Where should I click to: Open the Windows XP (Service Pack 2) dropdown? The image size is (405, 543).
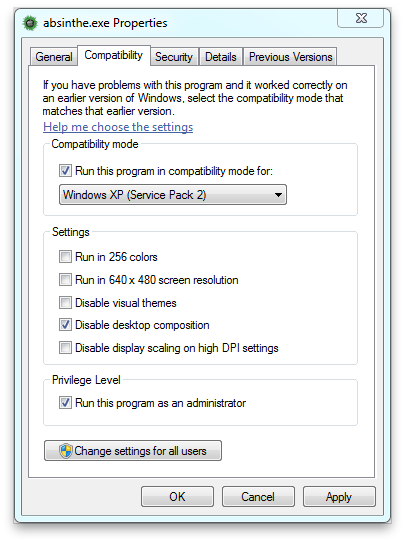[173, 195]
